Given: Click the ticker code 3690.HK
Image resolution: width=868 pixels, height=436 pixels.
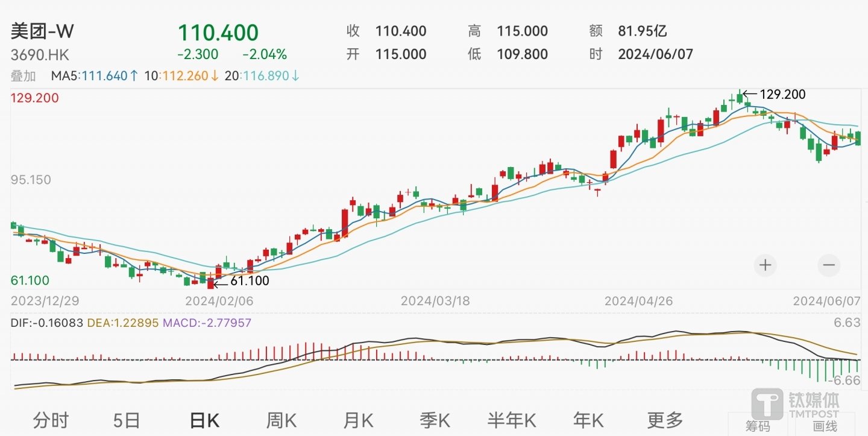Looking at the screenshot, I should (x=40, y=55).
